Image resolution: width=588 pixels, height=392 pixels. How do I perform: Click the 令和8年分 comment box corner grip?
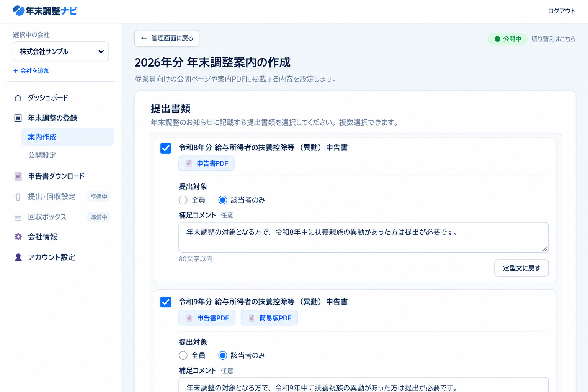pyautogui.click(x=545, y=249)
